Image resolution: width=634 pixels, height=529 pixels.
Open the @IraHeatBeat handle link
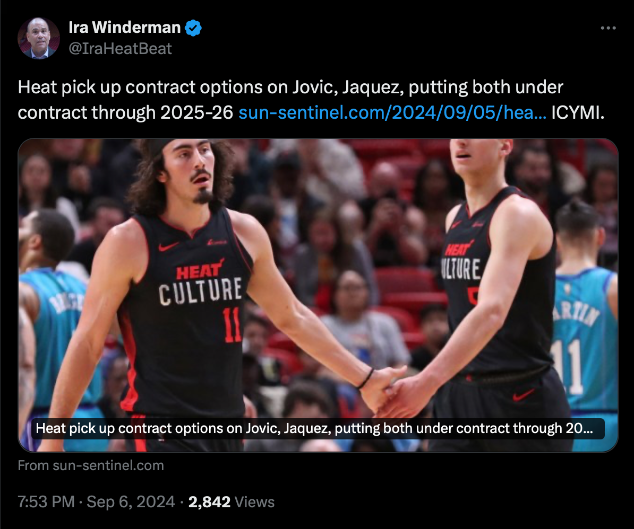pyautogui.click(x=120, y=49)
